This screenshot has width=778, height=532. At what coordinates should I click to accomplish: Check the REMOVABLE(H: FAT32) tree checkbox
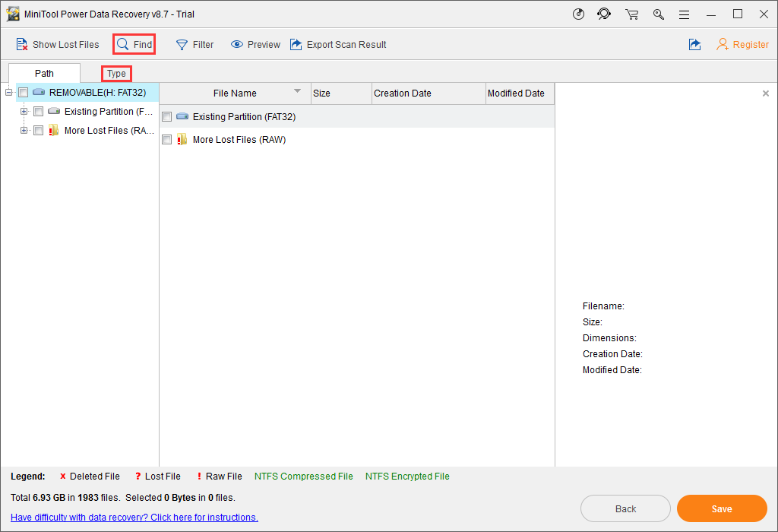pos(24,93)
